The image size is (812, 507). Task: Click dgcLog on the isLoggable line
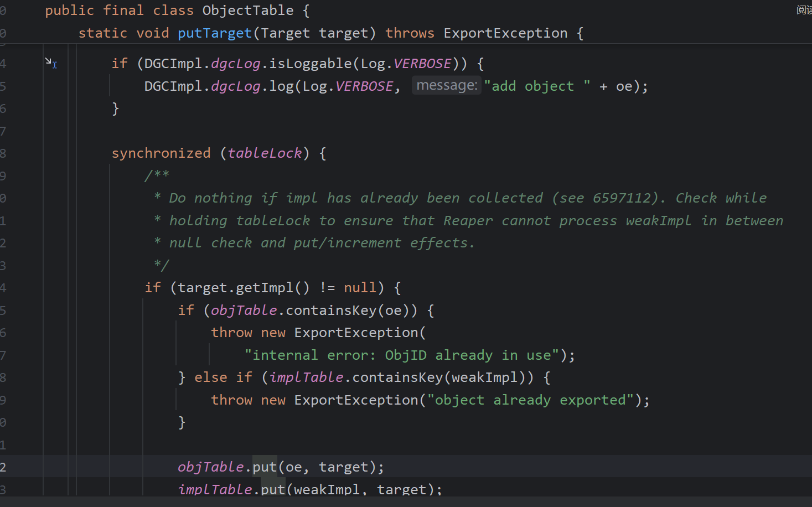tap(235, 64)
